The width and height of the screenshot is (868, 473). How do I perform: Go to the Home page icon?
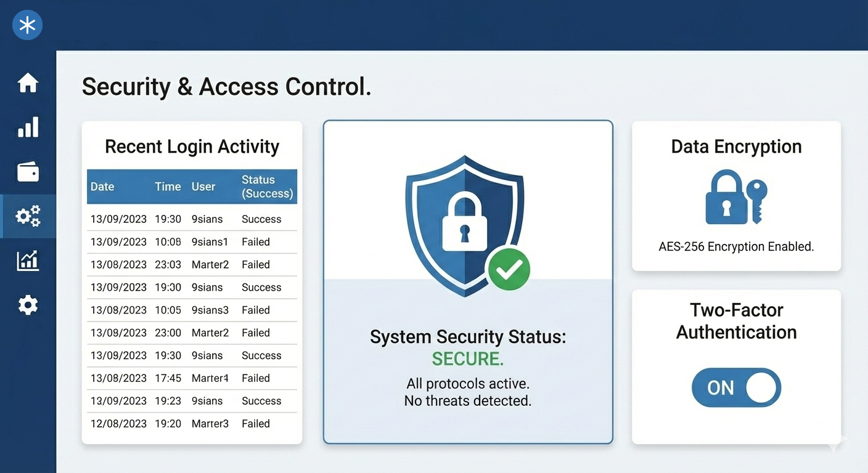click(x=28, y=83)
